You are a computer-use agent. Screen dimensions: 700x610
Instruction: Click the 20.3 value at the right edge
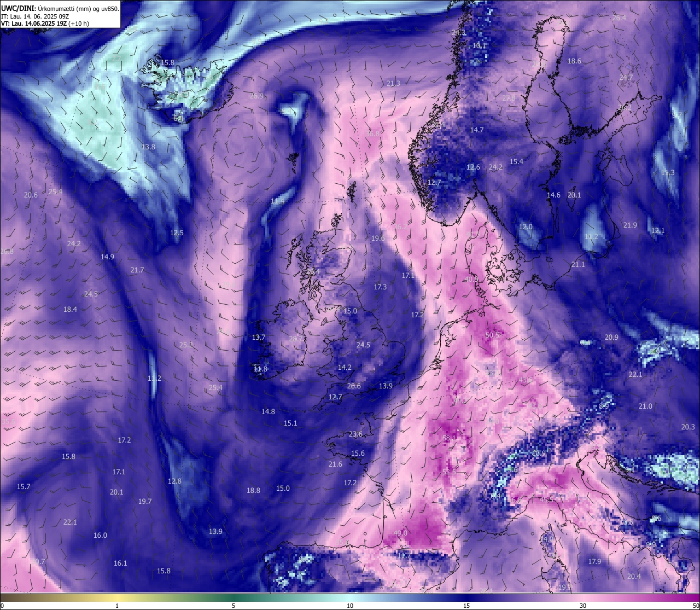688,427
